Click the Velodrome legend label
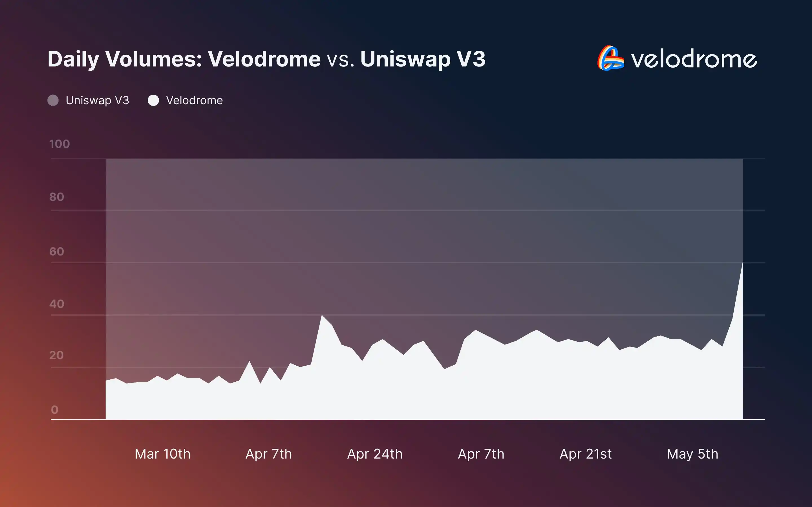 tap(194, 100)
